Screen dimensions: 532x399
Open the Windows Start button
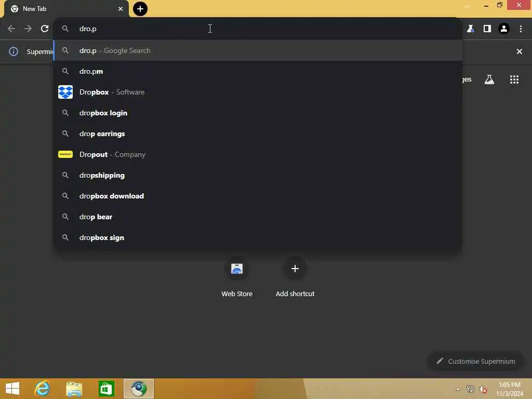[x=12, y=389]
